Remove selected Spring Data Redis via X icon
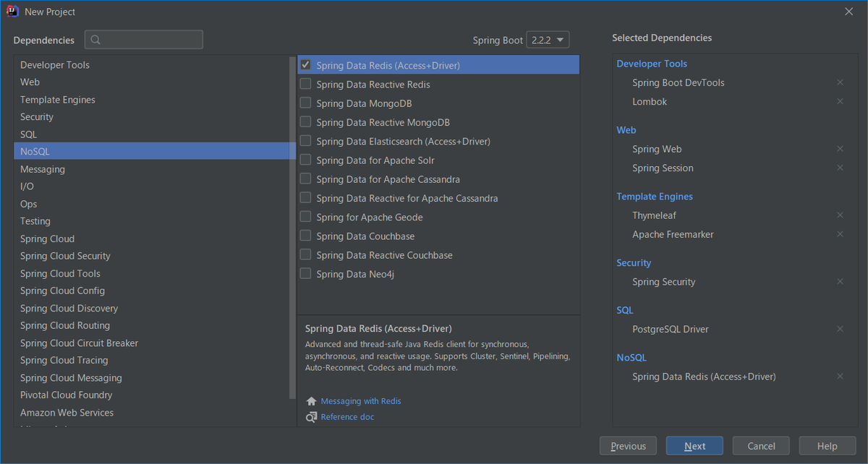Viewport: 868px width, 464px height. (840, 377)
